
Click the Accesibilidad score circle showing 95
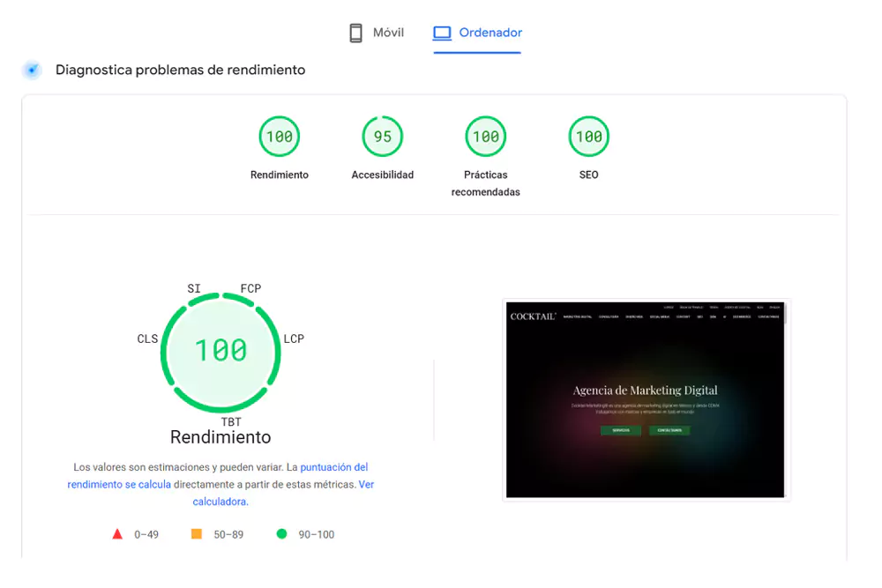click(383, 136)
